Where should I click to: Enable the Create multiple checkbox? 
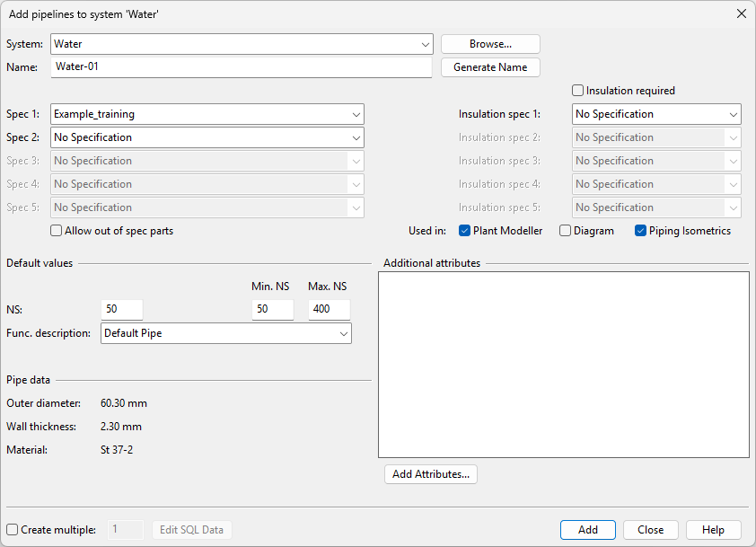13,530
